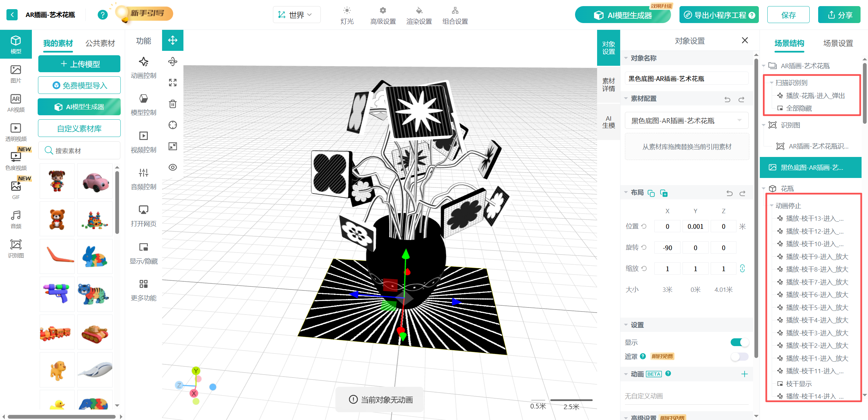868x420 pixels.
Task: Open the 灯光 lighting settings
Action: click(347, 15)
